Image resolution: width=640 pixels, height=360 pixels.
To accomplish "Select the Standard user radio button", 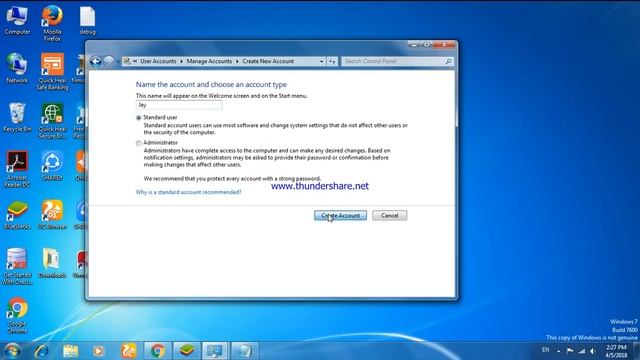I will click(139, 118).
